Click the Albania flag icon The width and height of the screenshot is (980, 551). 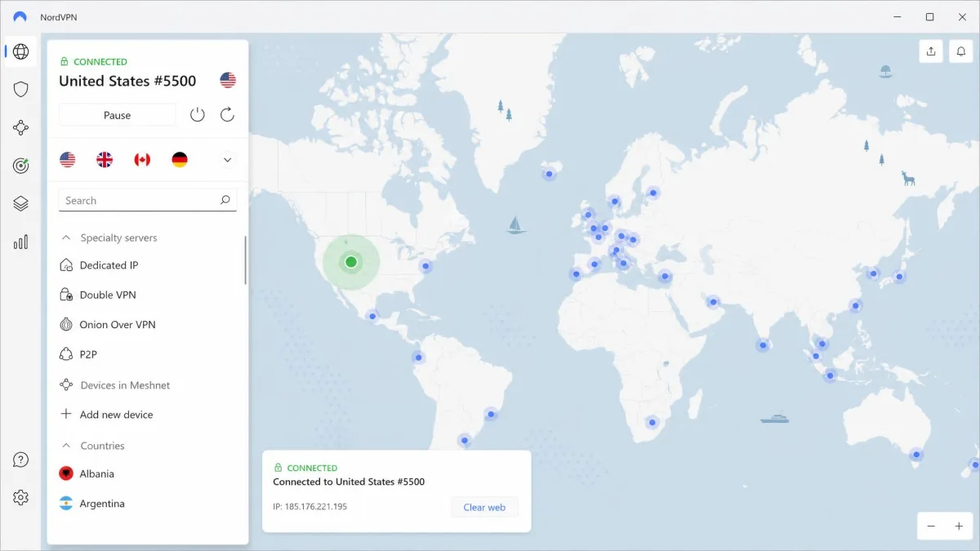[66, 473]
